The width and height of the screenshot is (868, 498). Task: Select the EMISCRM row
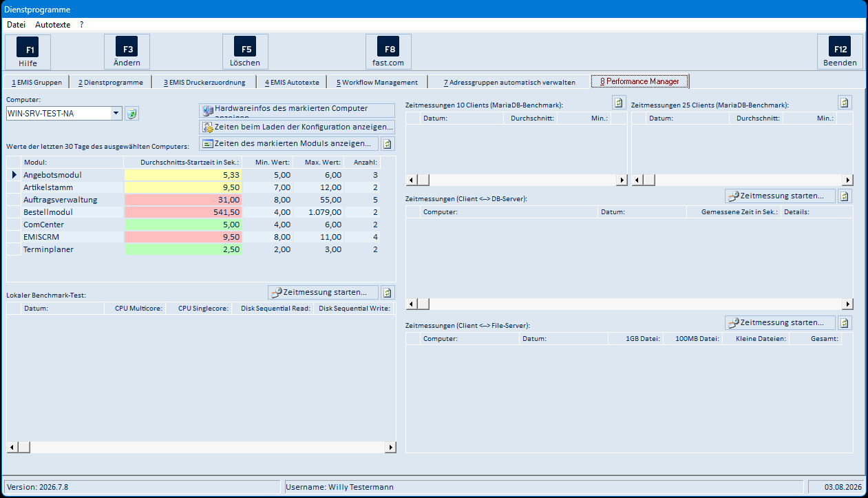(193, 237)
